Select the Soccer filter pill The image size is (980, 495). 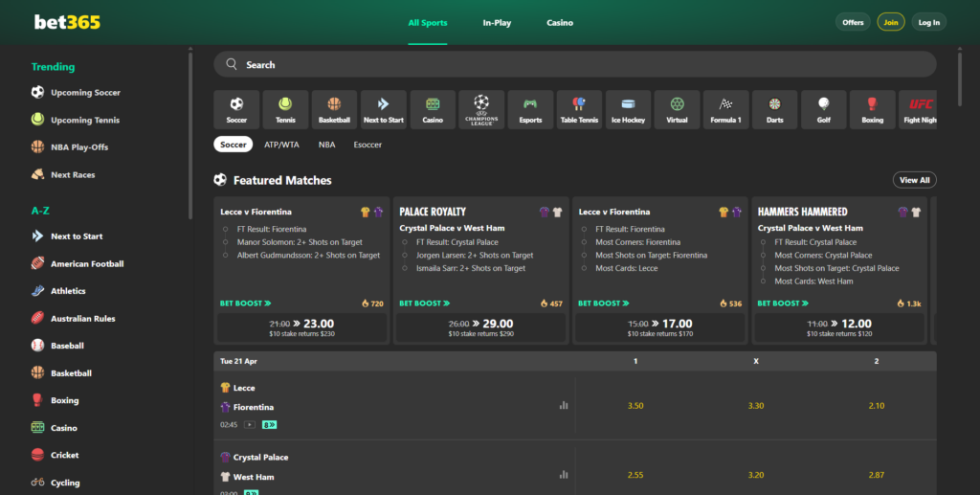[x=234, y=145]
